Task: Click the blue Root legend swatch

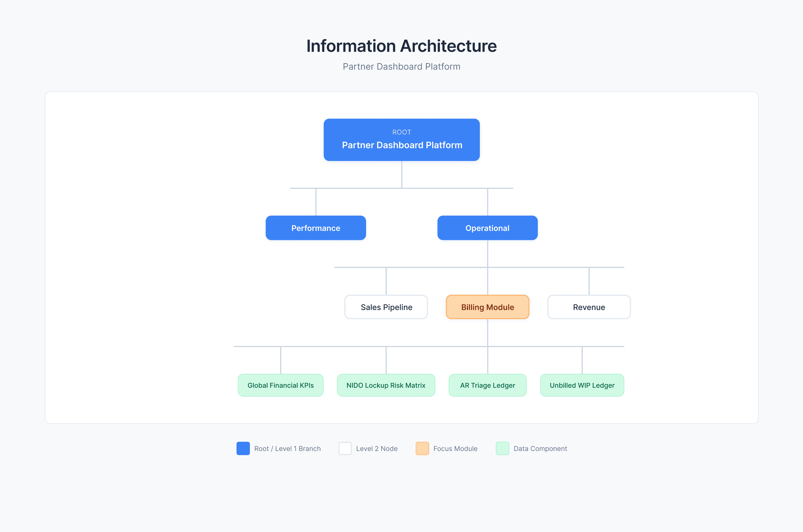Action: coord(243,449)
